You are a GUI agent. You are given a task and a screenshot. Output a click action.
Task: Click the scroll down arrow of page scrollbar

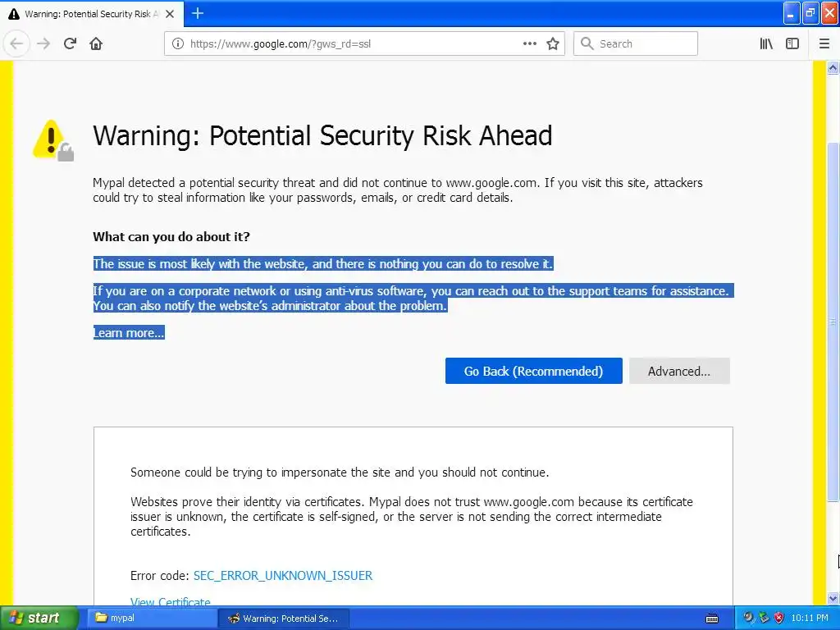[833, 598]
